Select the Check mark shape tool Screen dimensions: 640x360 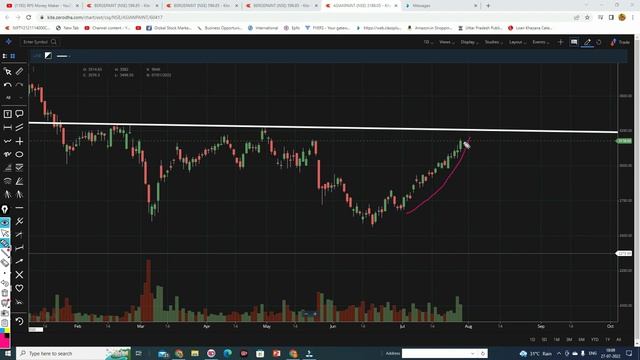(19, 168)
